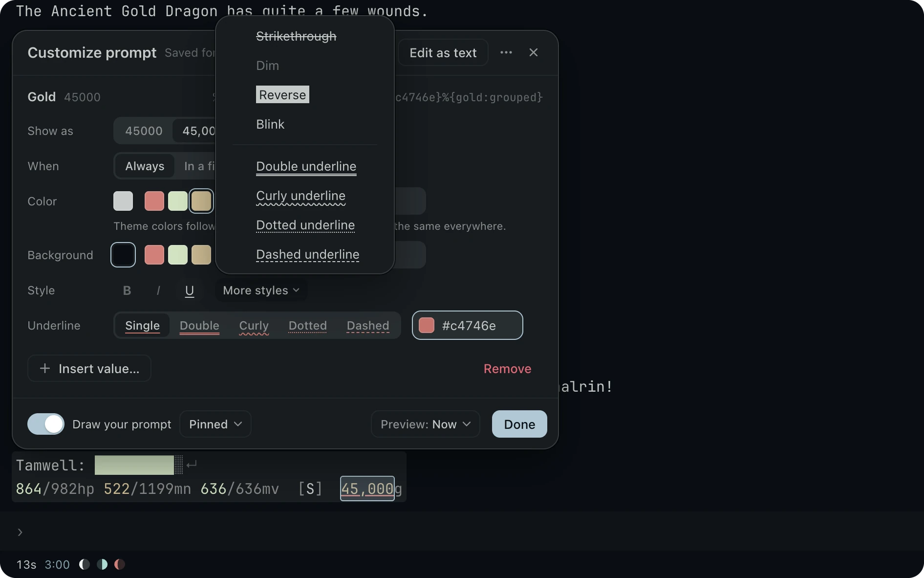Pick the green Background swatch
924x578 pixels.
point(178,255)
